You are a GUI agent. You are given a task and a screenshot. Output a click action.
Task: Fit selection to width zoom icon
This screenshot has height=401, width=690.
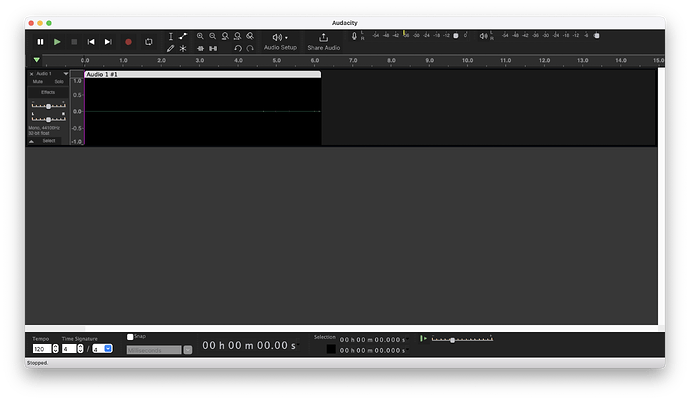[x=225, y=37]
